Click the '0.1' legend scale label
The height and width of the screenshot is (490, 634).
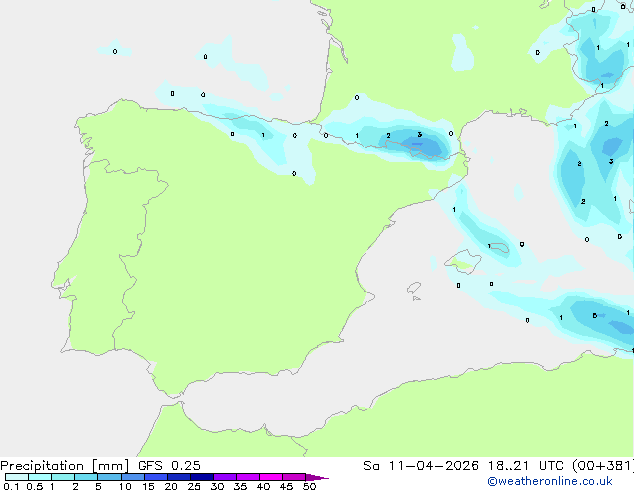pos(11,486)
